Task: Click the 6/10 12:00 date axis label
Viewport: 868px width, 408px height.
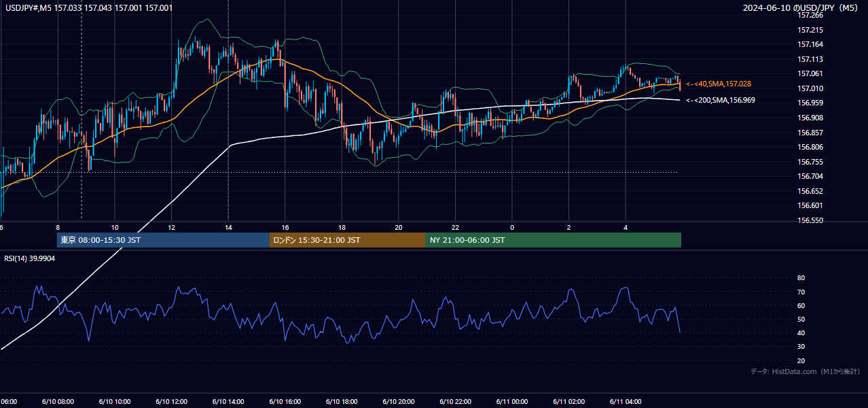Action: (171, 402)
